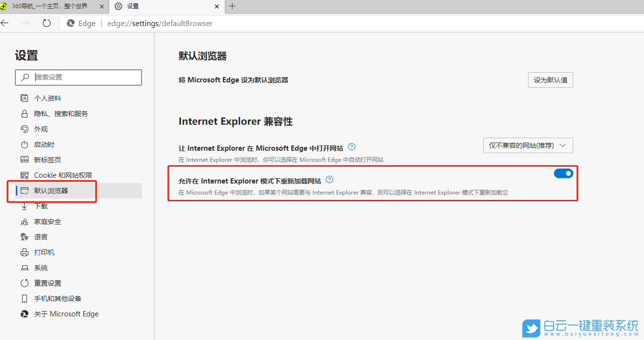Viewport: 644px width, 340px height.
Task: Click the question mark beside 打开网站 setting
Action: [351, 147]
